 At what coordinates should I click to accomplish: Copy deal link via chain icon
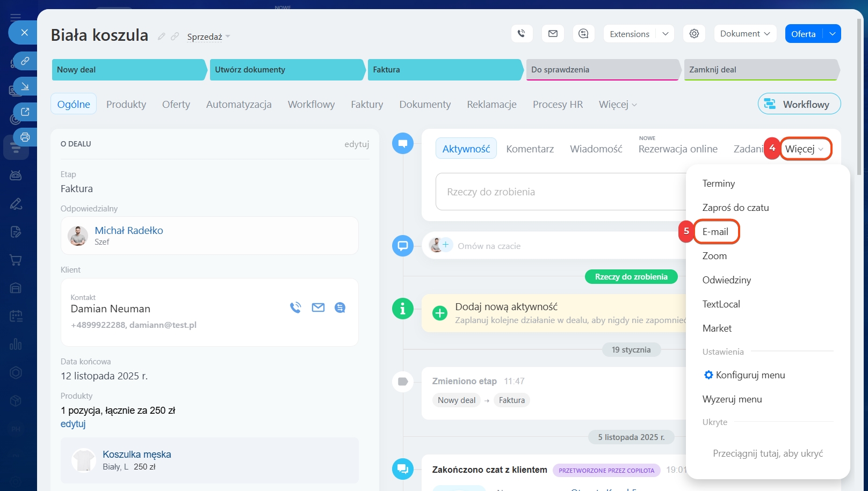pos(175,36)
